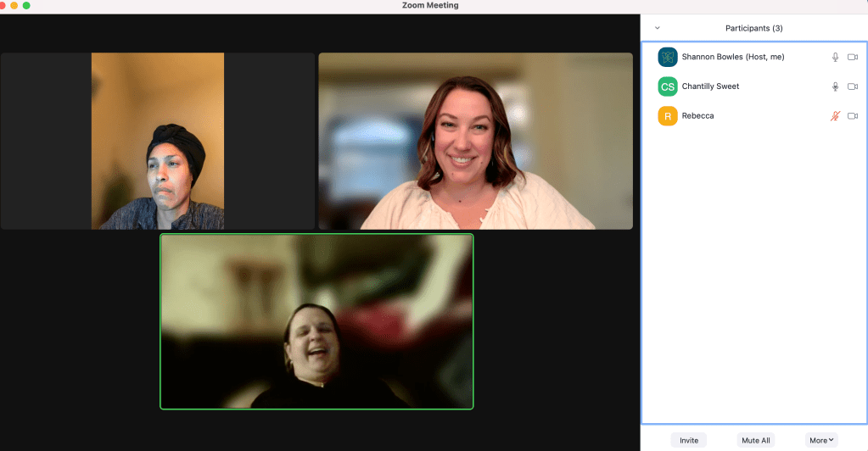Collapse the Participants panel chevron
The width and height of the screenshot is (868, 451).
click(658, 28)
